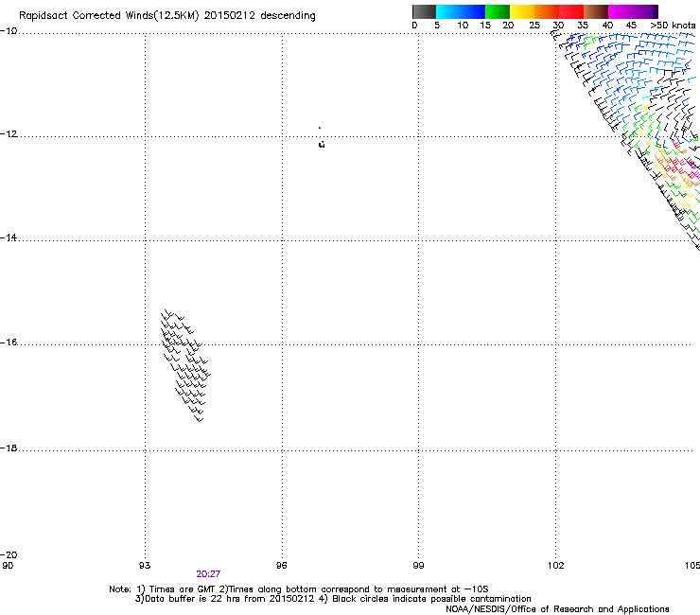Viewport: 700px width, 615px height.
Task: Select the green 15-20 knots color segment
Action: pos(498,11)
